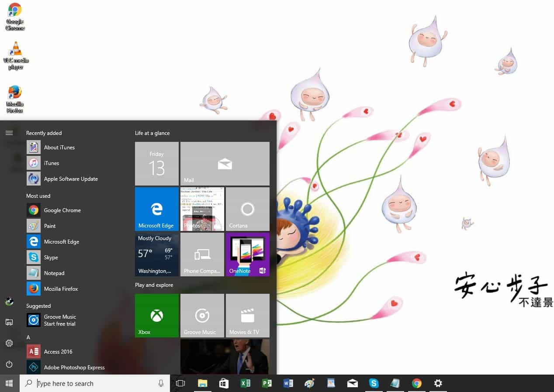Launch Excel from the taskbar
Screen dimensions: 554x392
[x=245, y=383]
